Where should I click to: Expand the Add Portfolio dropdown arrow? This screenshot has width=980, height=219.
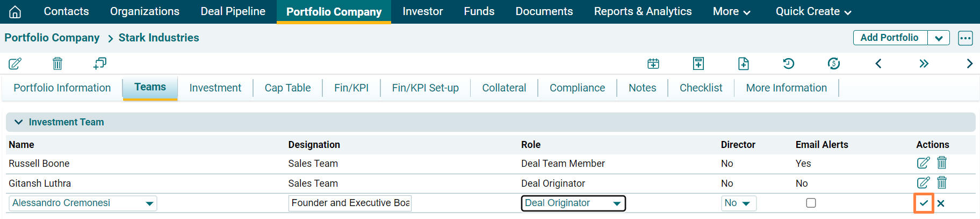(939, 38)
